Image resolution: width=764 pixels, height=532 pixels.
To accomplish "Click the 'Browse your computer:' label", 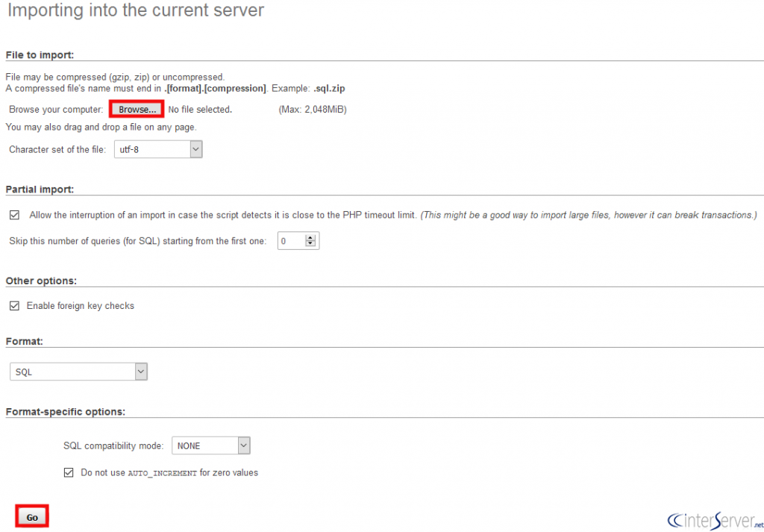I will pos(56,110).
